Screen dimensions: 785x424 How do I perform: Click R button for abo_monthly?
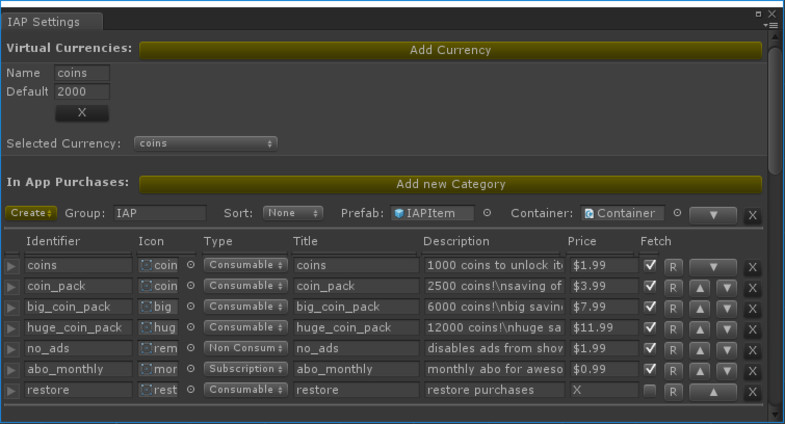673,371
